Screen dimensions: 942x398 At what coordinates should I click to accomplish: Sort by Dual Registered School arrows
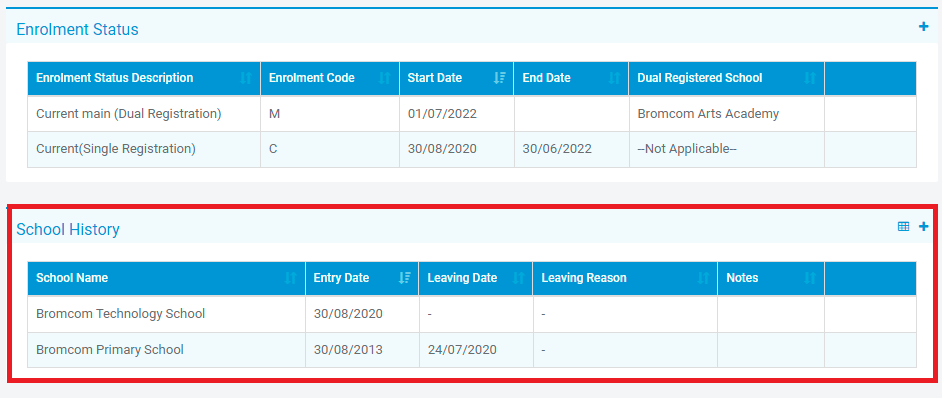click(810, 78)
